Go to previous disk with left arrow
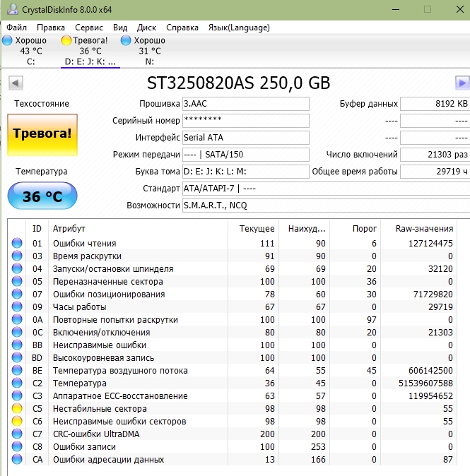This screenshot has height=476, width=470. point(15,83)
